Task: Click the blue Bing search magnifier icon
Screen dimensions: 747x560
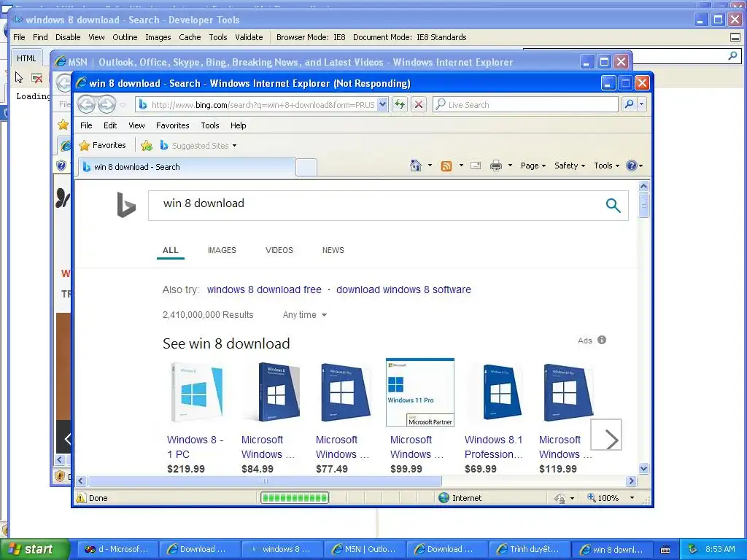Action: coord(613,205)
